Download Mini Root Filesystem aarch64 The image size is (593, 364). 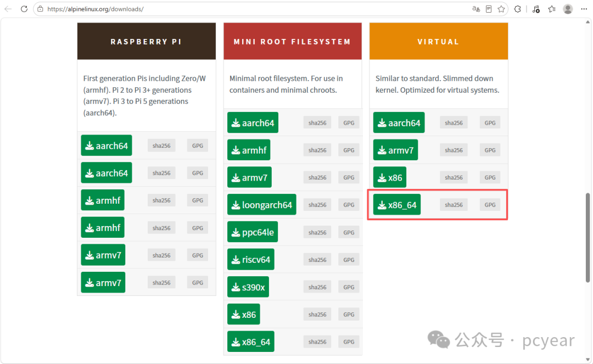pos(253,122)
